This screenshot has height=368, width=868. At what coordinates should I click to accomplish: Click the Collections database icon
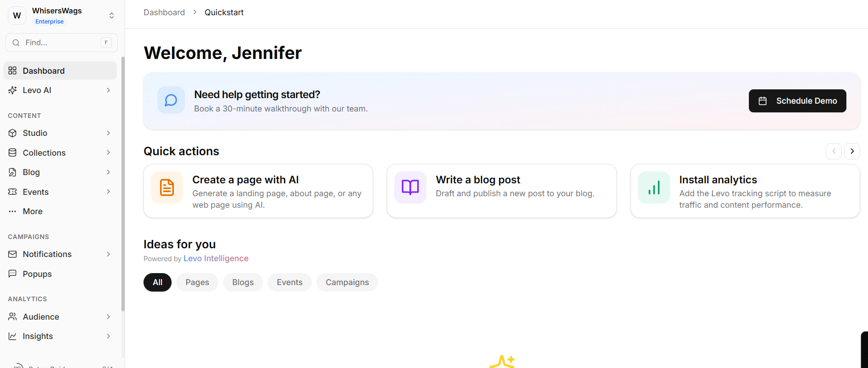[x=12, y=152]
